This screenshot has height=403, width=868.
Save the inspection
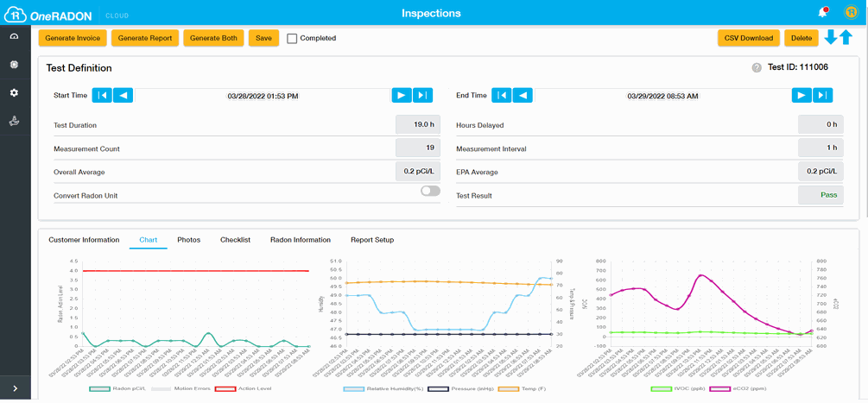tap(263, 38)
